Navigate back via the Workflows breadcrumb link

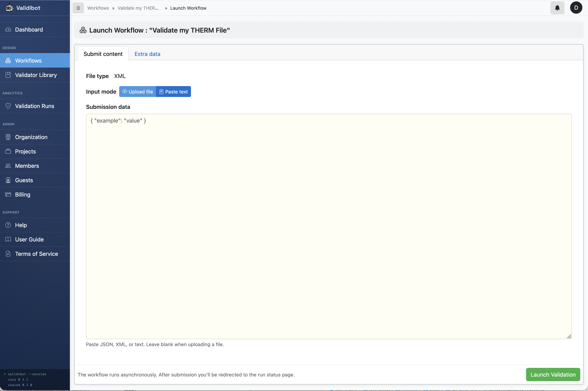[98, 8]
